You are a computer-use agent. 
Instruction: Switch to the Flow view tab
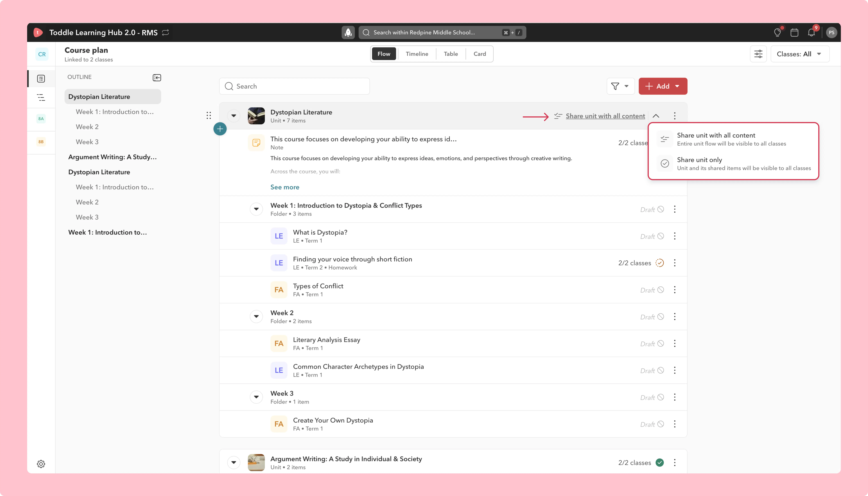coord(384,54)
